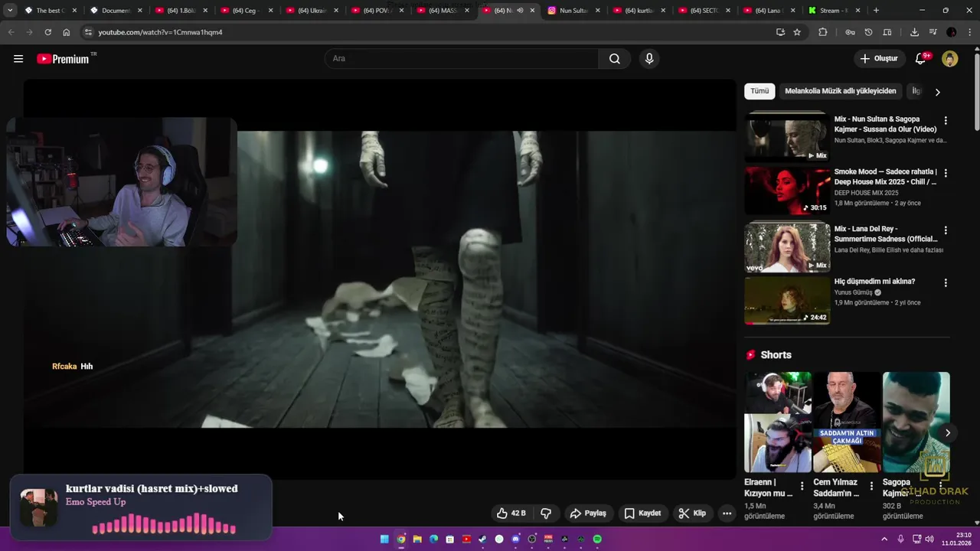Bookmark this page with star icon
This screenshot has height=551, width=980.
[797, 32]
